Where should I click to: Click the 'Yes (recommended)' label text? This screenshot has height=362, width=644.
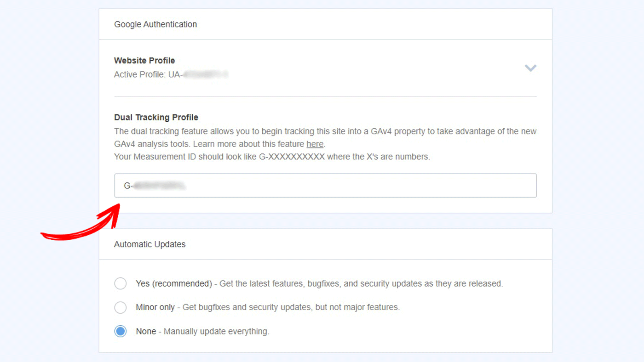point(173,283)
